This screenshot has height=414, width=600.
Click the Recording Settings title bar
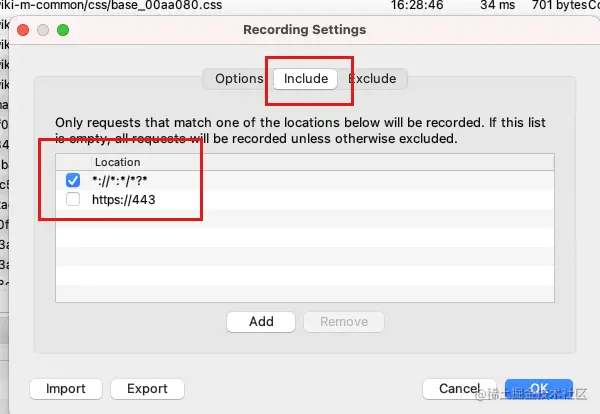tap(305, 30)
